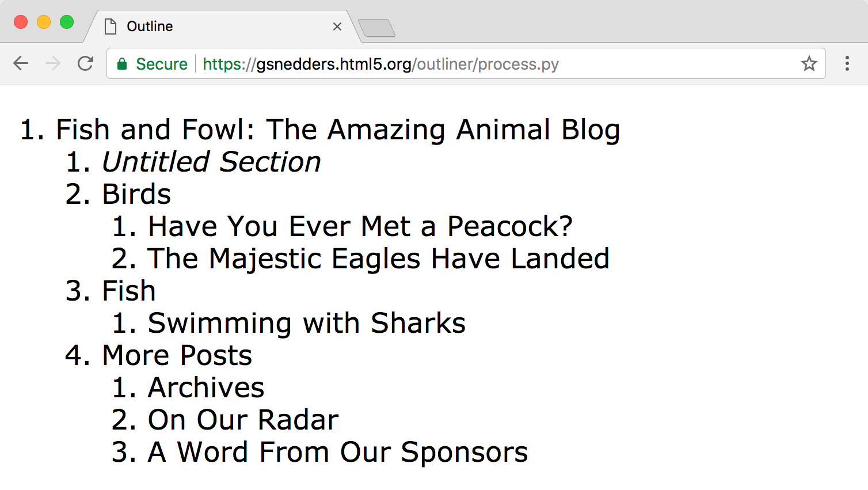Click the Birds outline item

[136, 194]
